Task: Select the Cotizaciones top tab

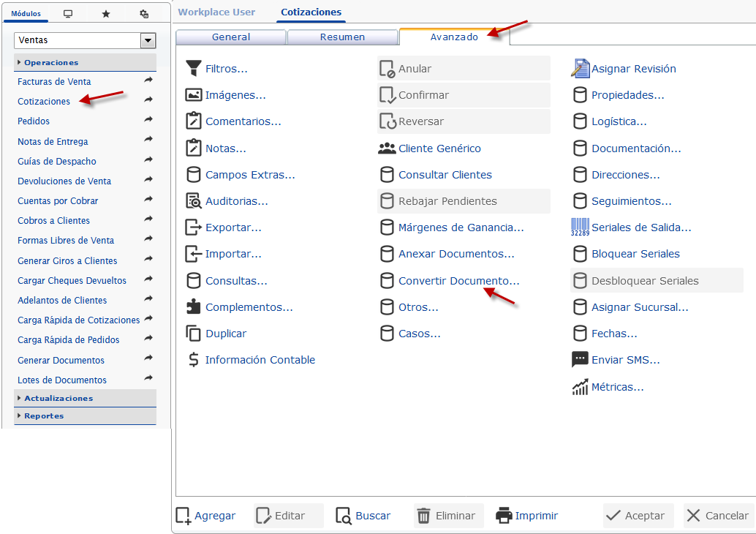Action: pyautogui.click(x=311, y=12)
